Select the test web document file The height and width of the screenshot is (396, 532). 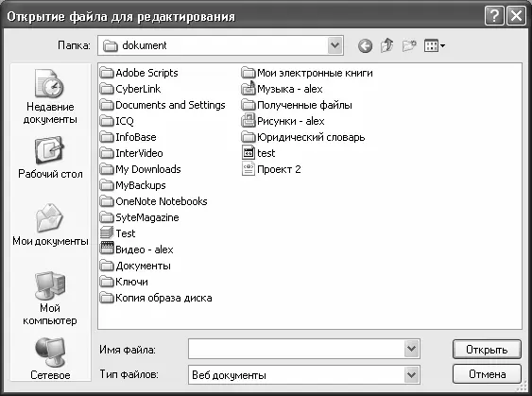(x=258, y=153)
